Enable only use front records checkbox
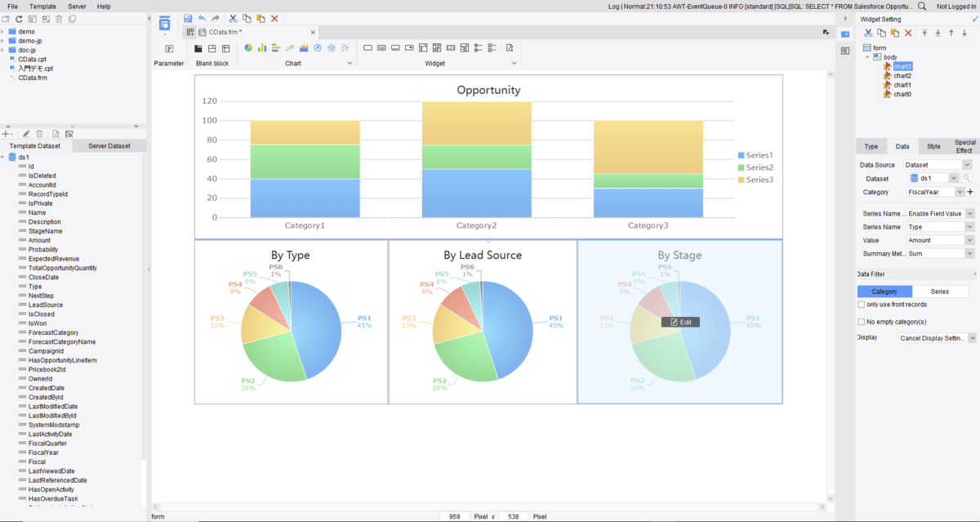980x522 pixels. [x=861, y=304]
